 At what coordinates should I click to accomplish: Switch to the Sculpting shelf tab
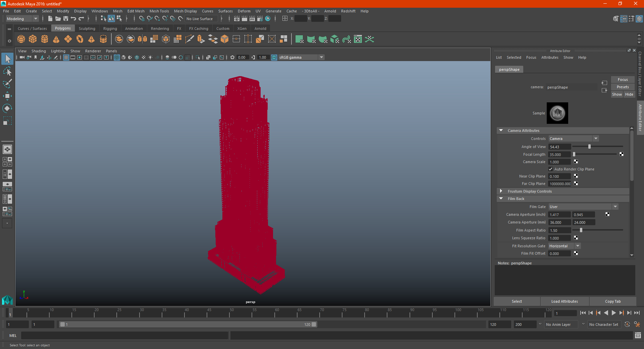point(87,29)
